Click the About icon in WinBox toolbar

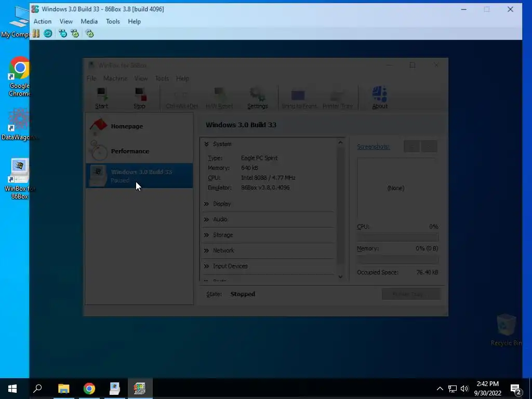(x=380, y=98)
